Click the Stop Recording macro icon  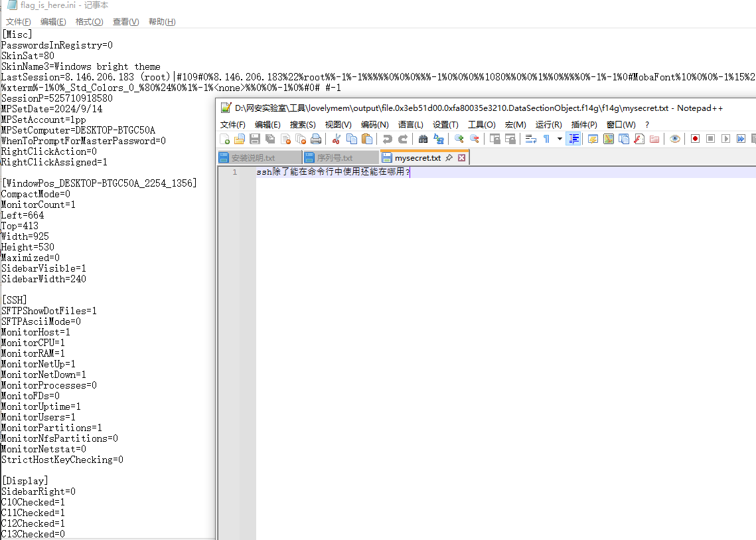[711, 139]
